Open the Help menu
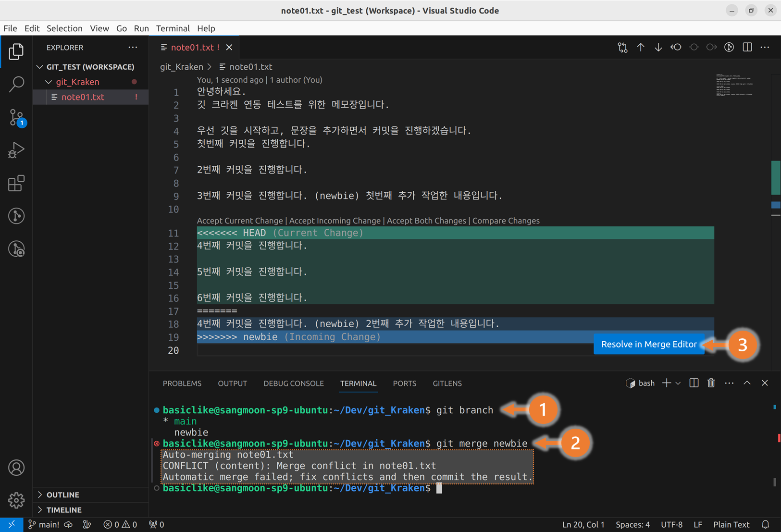 pyautogui.click(x=206, y=28)
